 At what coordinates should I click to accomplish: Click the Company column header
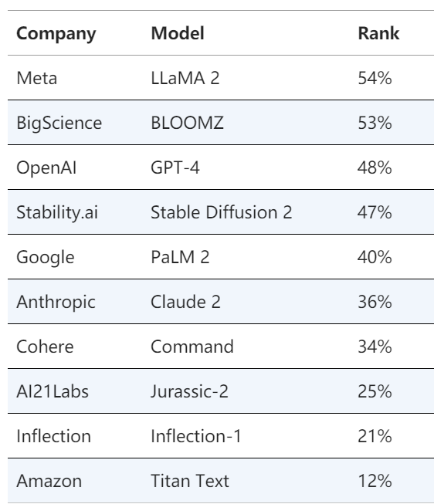[56, 34]
